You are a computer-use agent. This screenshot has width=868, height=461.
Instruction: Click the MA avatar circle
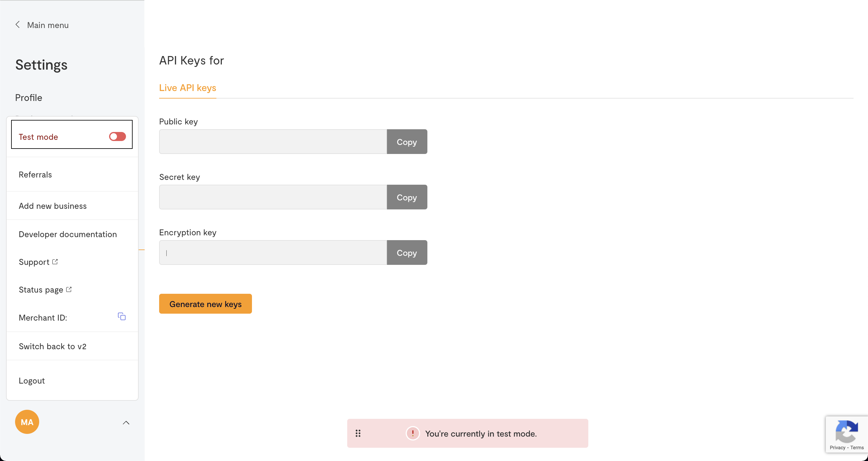coord(27,422)
